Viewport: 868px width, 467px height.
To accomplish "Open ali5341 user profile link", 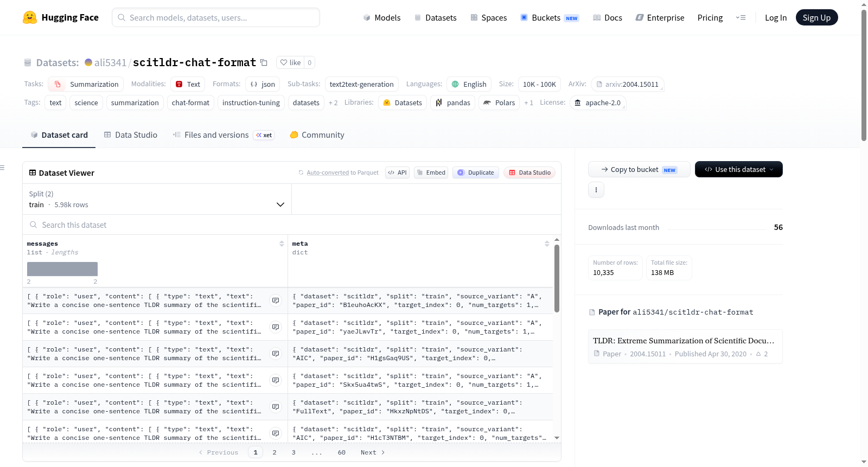I will tap(110, 62).
